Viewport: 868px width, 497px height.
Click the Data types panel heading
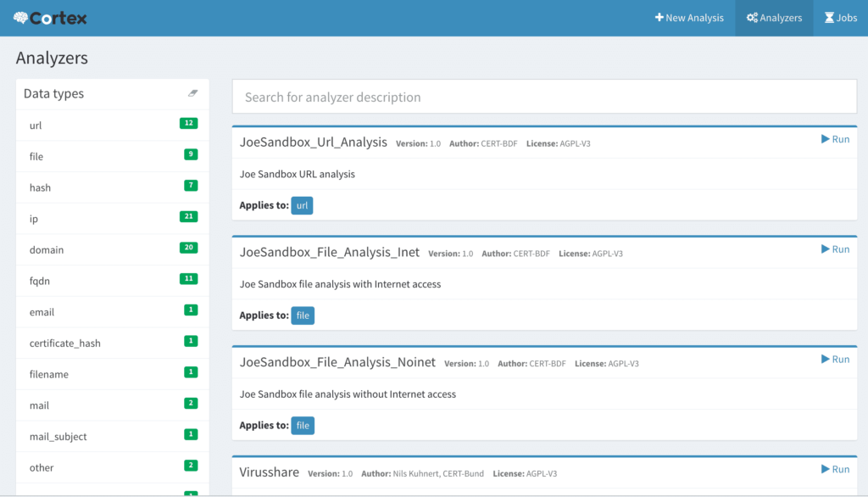click(x=53, y=93)
